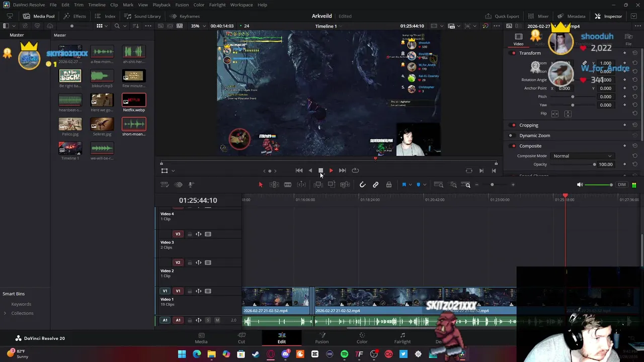Viewport: 644px width, 362px height.
Task: Toggle the Linked Selection chain icon
Action: (x=375, y=185)
